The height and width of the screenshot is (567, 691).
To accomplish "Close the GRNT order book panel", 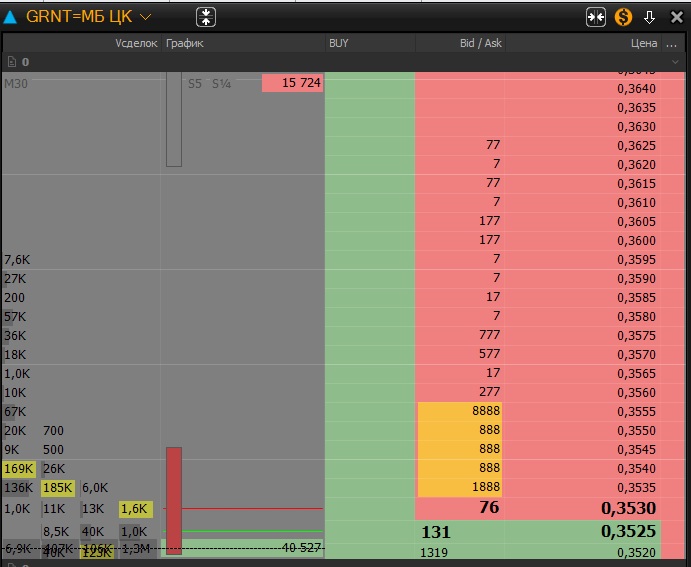I will point(676,17).
